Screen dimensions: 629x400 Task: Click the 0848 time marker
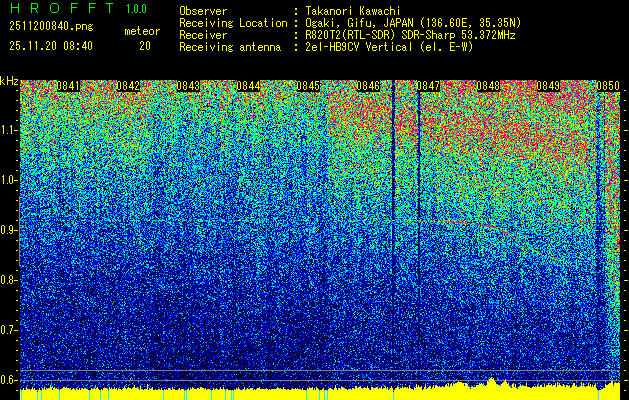pos(488,87)
